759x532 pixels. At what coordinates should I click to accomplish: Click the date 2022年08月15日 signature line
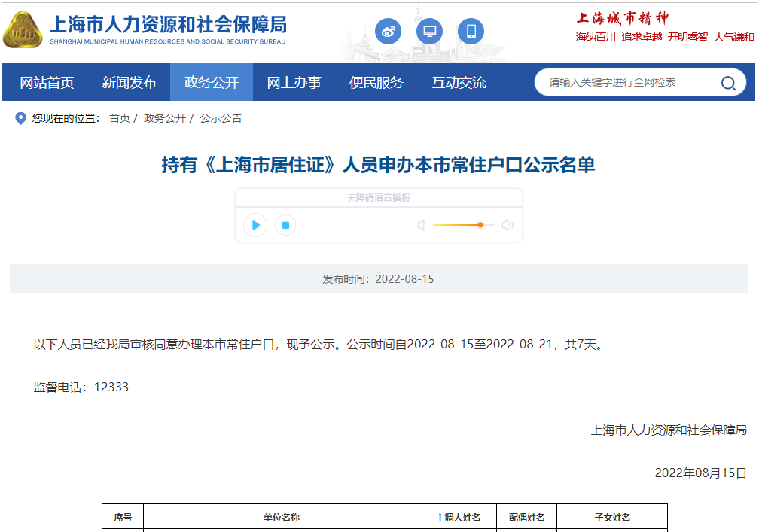(x=700, y=473)
